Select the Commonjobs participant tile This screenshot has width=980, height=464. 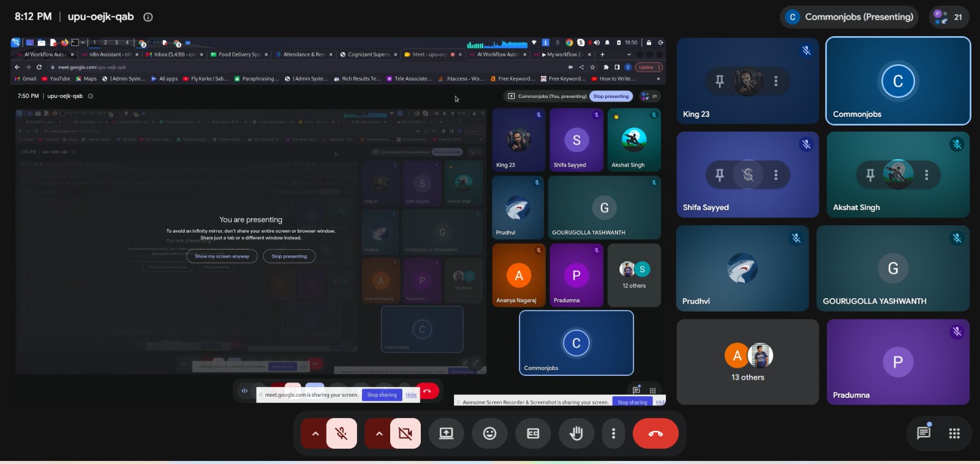pyautogui.click(x=898, y=81)
